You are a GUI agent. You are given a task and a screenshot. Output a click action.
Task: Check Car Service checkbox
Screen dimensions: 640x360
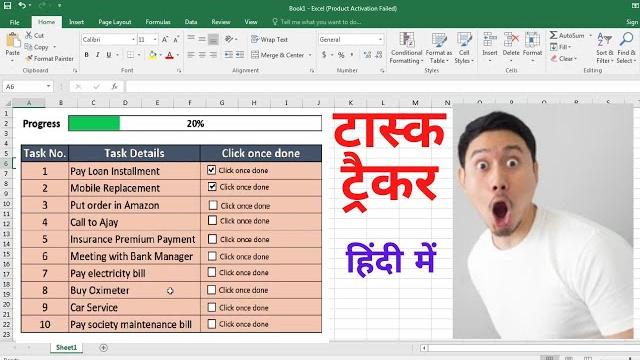pos(211,307)
